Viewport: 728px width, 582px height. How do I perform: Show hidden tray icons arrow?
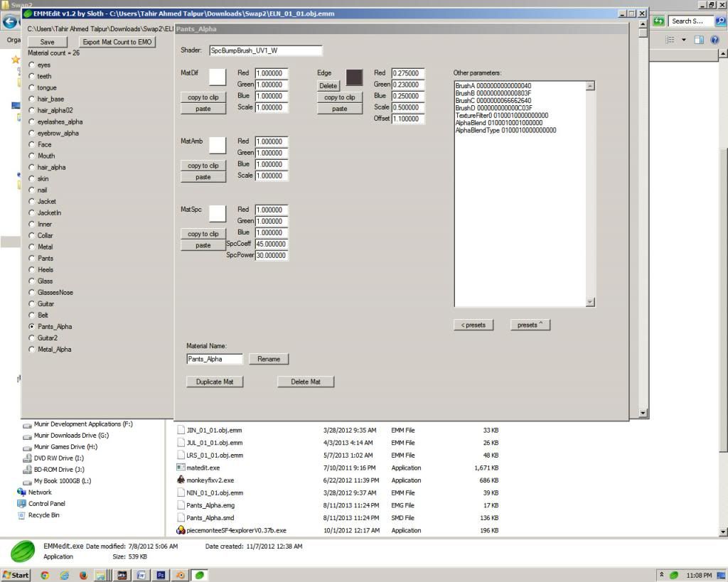point(662,575)
